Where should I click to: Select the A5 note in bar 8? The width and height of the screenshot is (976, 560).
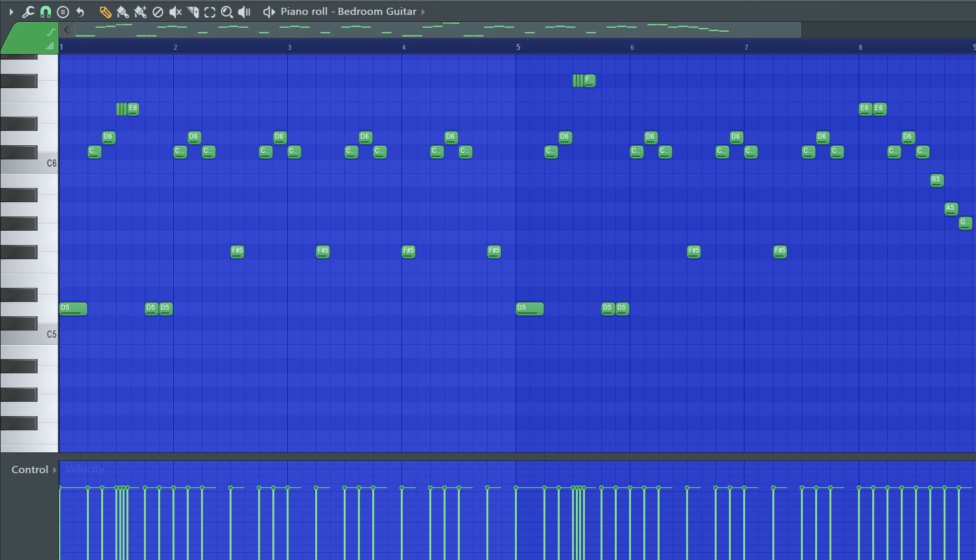coord(951,209)
